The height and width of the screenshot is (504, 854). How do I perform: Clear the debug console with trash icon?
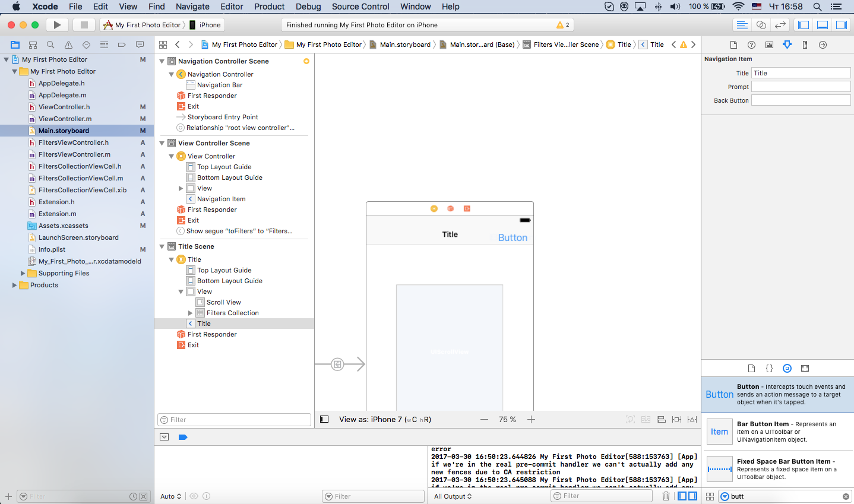[x=666, y=496]
